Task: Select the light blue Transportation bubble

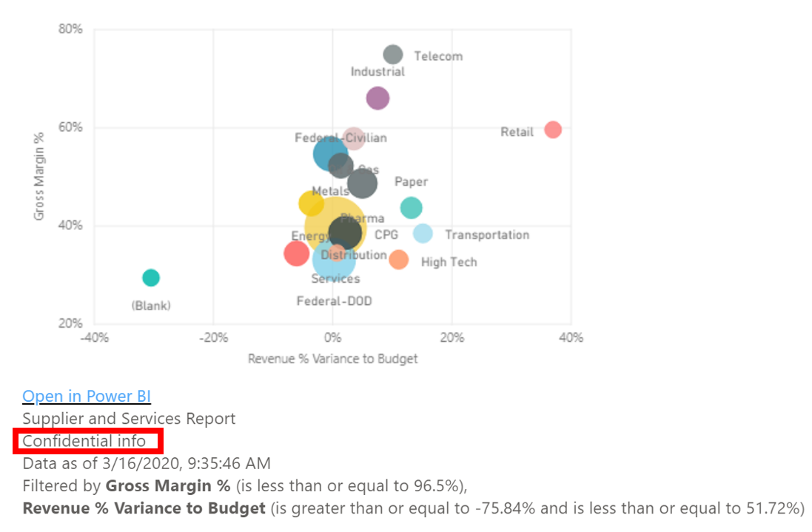Action: click(423, 234)
